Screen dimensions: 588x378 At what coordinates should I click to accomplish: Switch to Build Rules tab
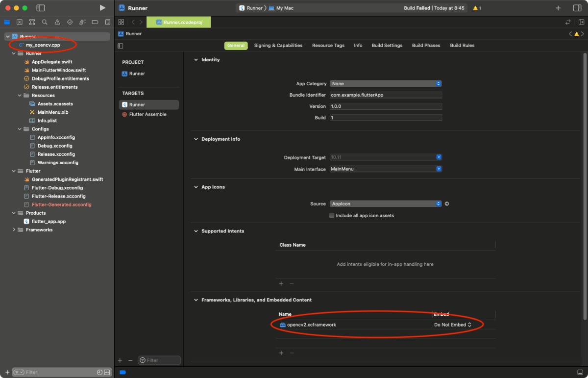[x=462, y=46]
